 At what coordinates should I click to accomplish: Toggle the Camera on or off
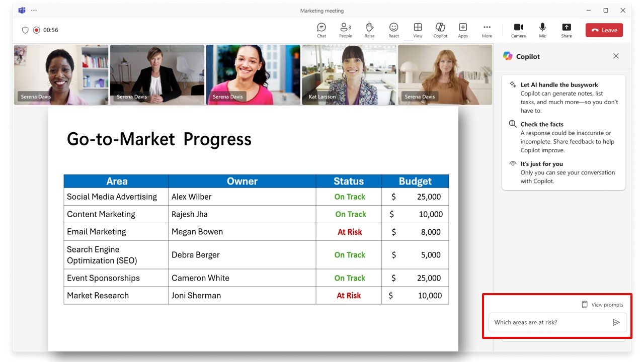click(x=518, y=30)
